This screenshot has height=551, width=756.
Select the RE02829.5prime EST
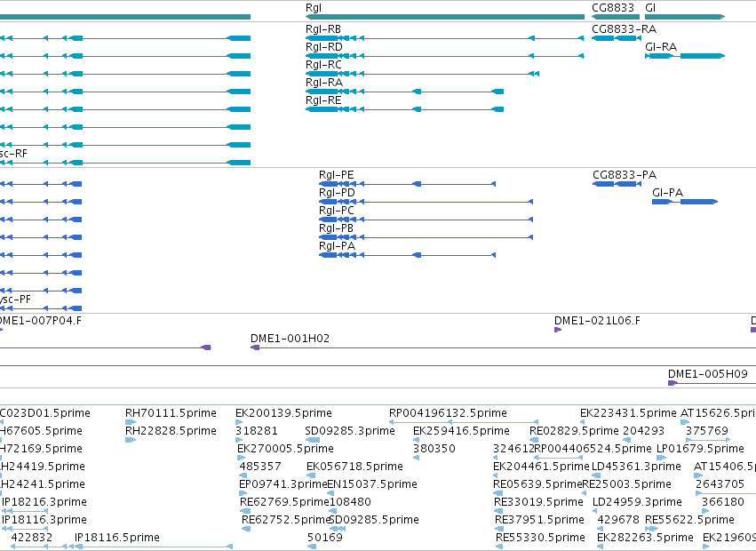(x=534, y=440)
